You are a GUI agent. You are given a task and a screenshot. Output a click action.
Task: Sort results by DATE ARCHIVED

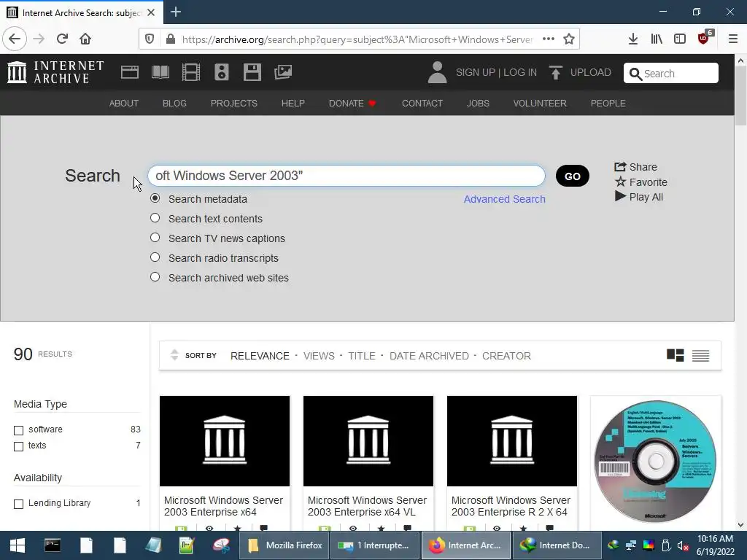click(x=429, y=356)
